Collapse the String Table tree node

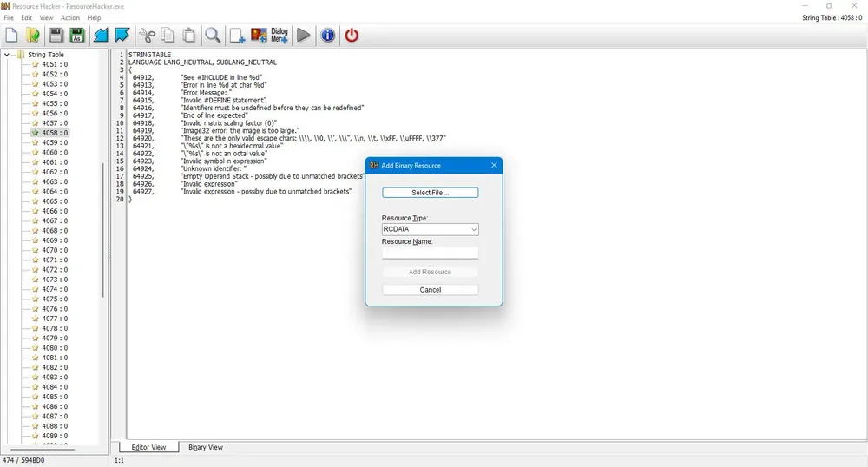click(7, 54)
